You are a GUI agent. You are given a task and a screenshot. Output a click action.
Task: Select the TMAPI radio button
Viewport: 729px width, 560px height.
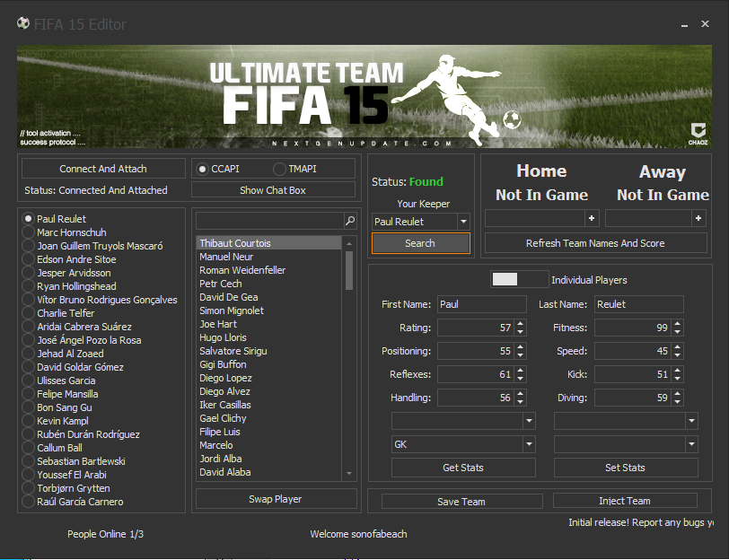point(279,169)
